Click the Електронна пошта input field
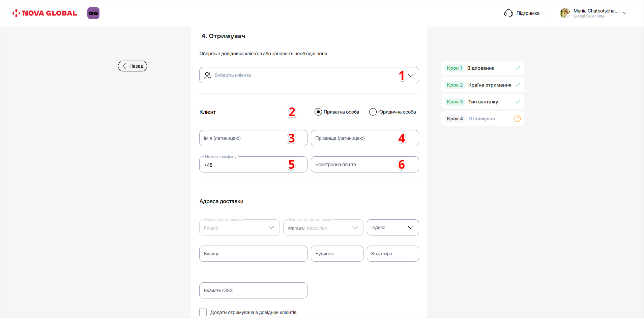 (x=354, y=164)
